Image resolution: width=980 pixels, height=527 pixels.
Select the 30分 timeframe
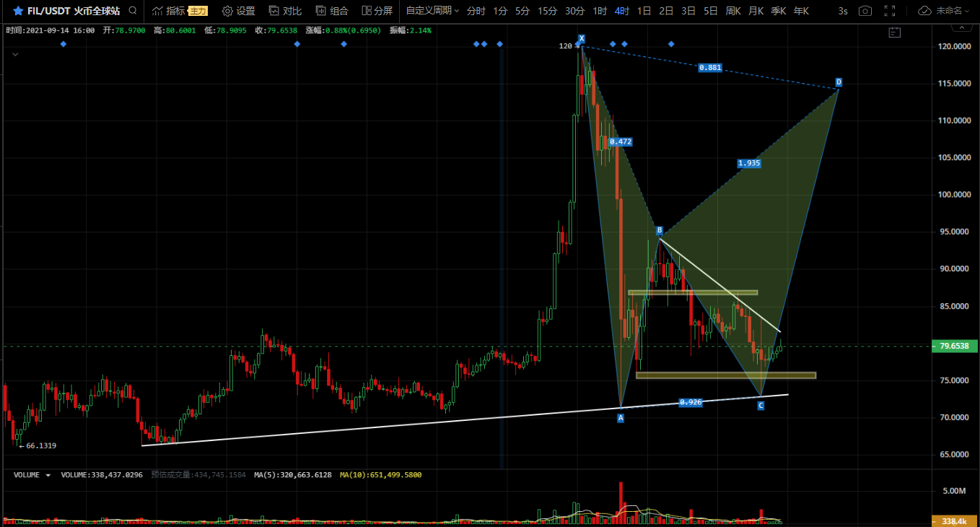(x=574, y=11)
